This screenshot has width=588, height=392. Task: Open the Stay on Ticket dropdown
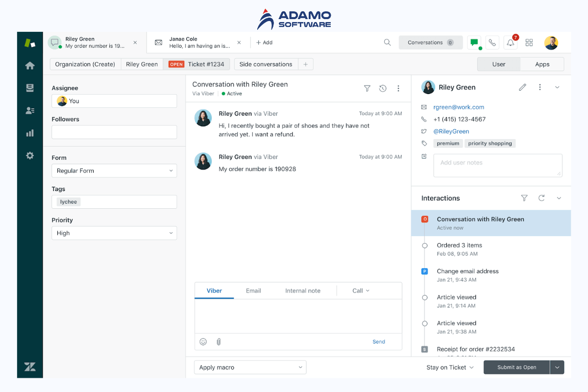click(x=450, y=367)
